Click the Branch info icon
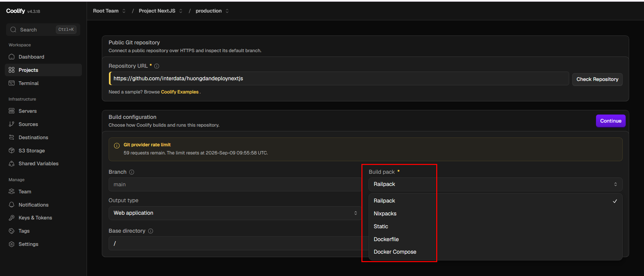 click(132, 172)
